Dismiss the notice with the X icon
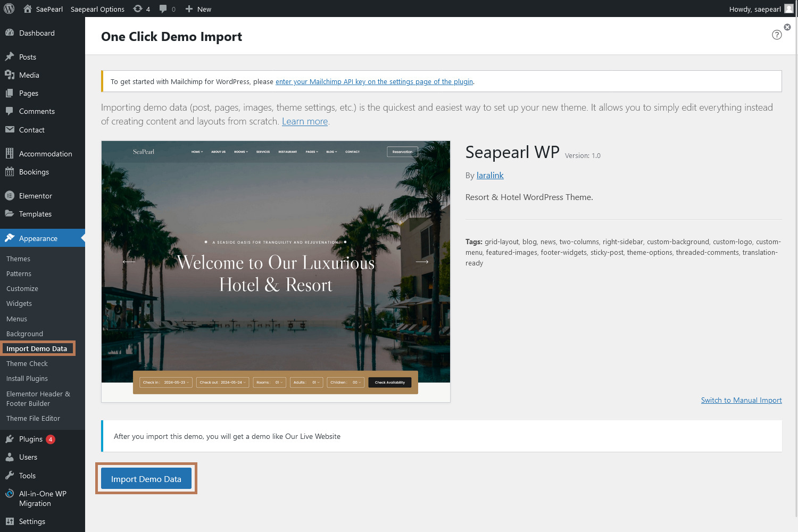 click(787, 27)
